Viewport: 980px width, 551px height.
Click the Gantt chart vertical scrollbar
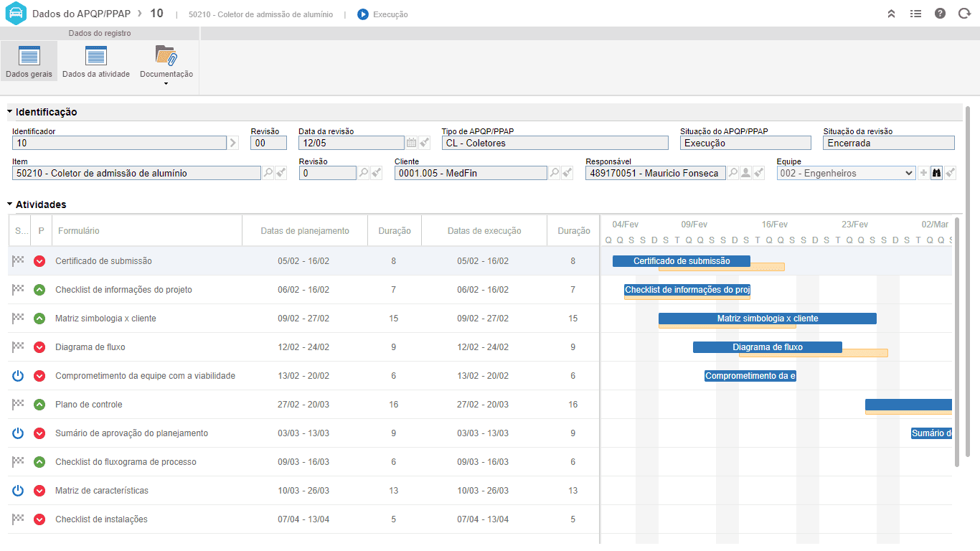(x=957, y=341)
